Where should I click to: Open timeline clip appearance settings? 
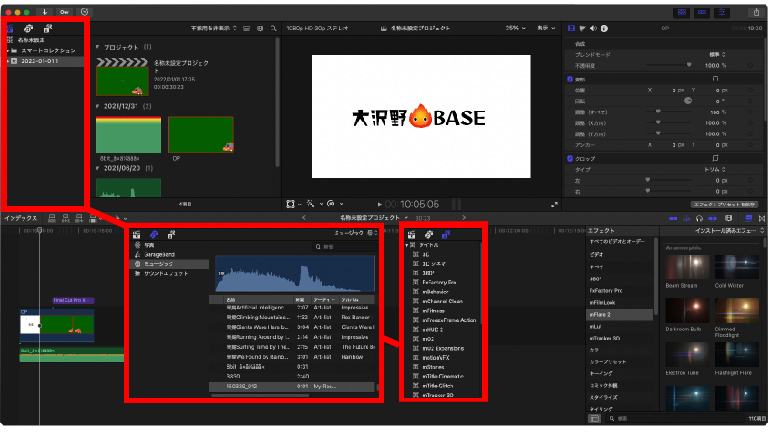(x=728, y=218)
